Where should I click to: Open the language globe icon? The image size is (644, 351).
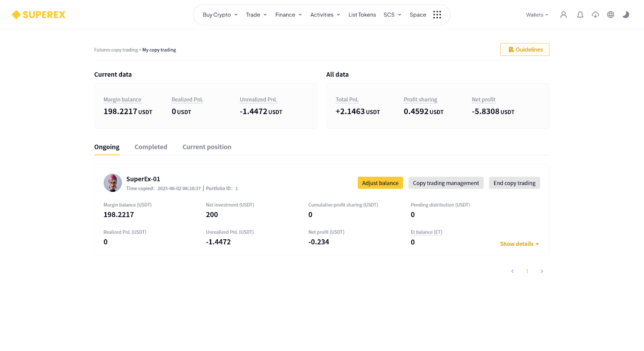[x=611, y=15]
